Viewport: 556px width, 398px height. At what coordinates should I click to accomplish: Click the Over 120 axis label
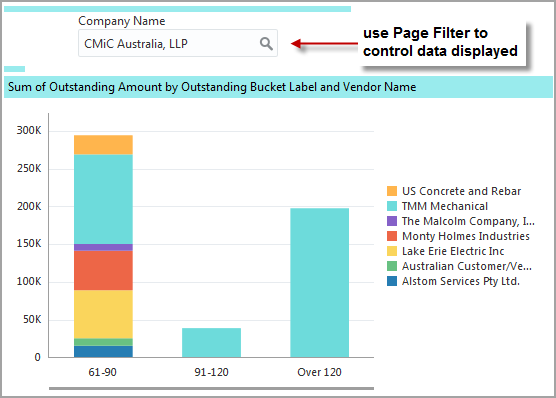click(319, 372)
